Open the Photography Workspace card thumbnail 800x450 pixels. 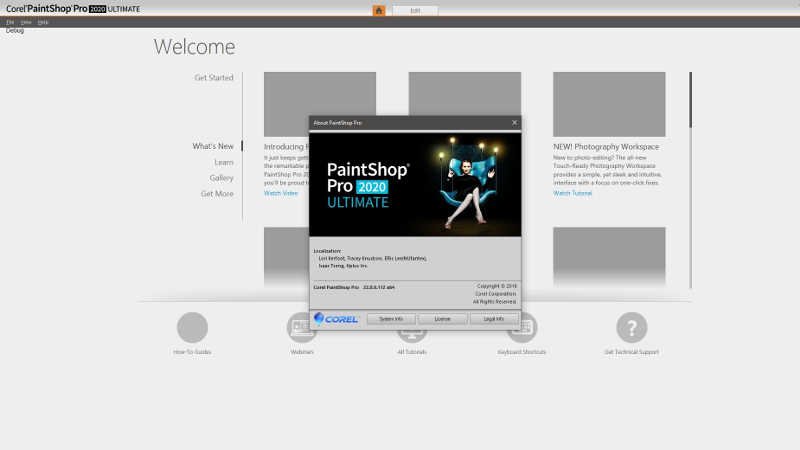[x=609, y=104]
